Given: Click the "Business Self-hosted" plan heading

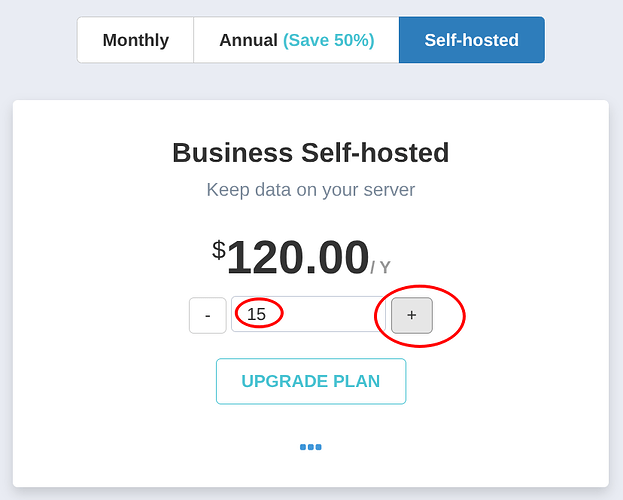Looking at the screenshot, I should [310, 153].
